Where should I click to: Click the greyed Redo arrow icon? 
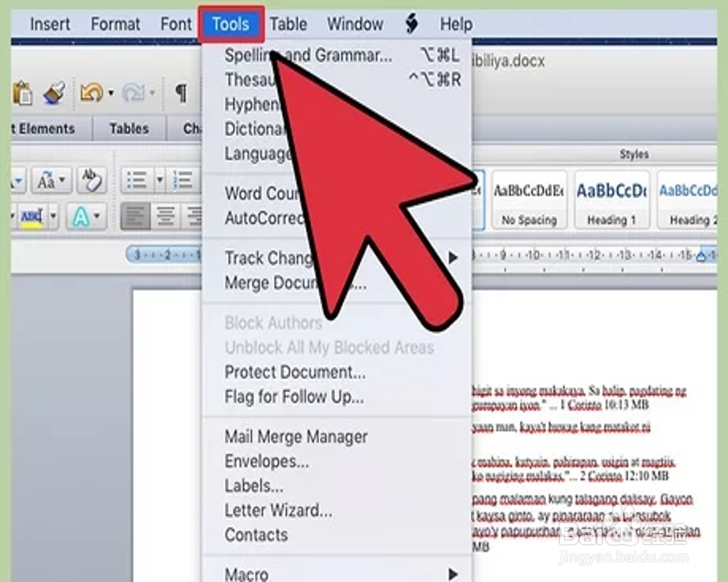pos(133,93)
